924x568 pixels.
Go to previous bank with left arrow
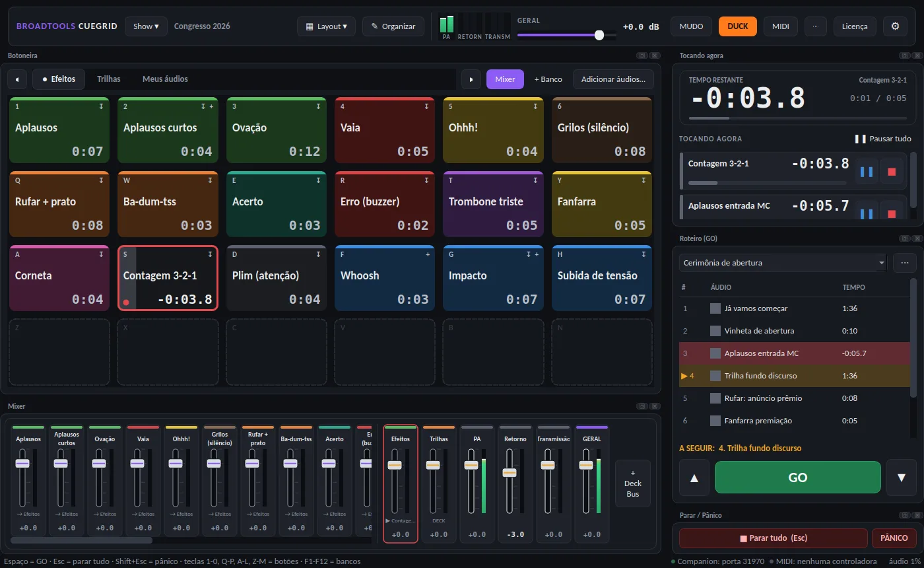point(16,79)
